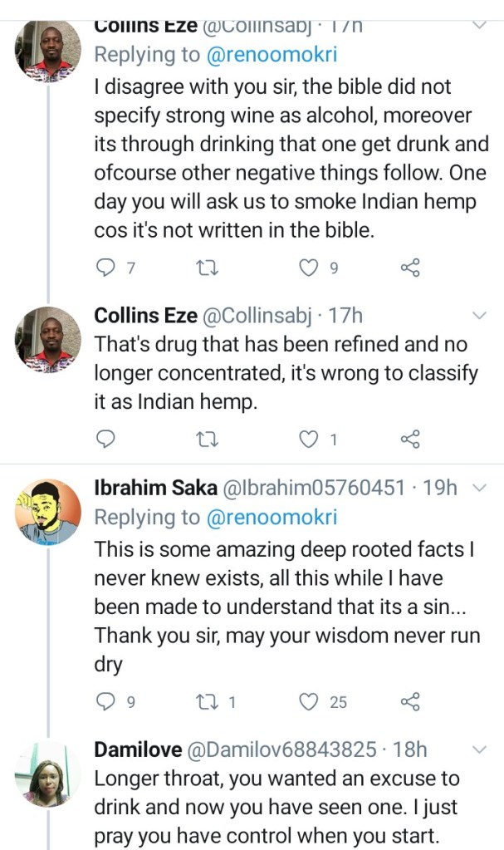504x850 pixels.
Task: Reply to the refined drug tweet
Action: tap(105, 439)
